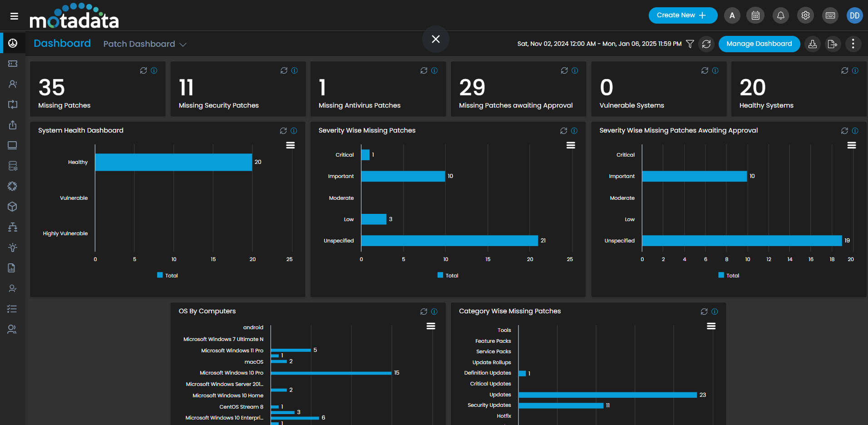
Task: Click the Healthy bar showing 20
Action: coord(173,162)
